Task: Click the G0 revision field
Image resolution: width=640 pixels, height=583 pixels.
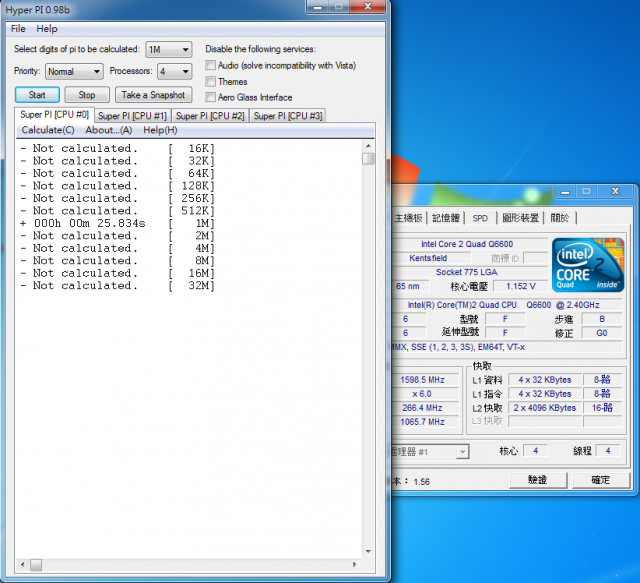Action: [x=602, y=333]
